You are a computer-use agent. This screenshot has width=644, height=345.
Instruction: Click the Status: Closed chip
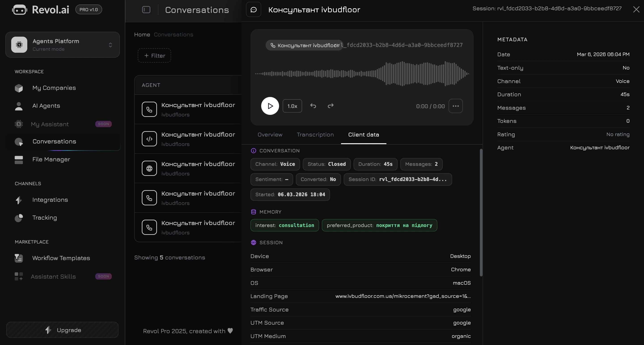click(326, 164)
